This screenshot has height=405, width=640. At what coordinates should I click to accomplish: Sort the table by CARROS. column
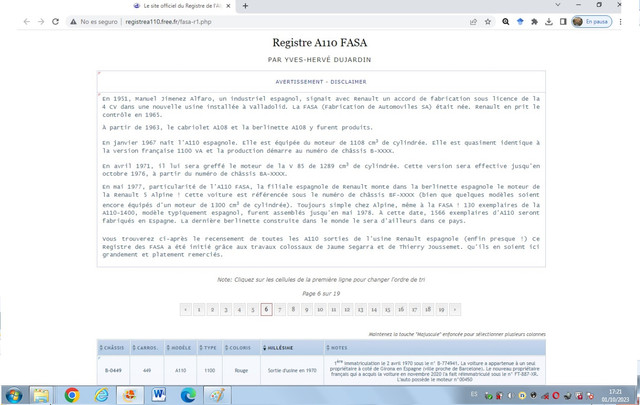pyautogui.click(x=147, y=347)
